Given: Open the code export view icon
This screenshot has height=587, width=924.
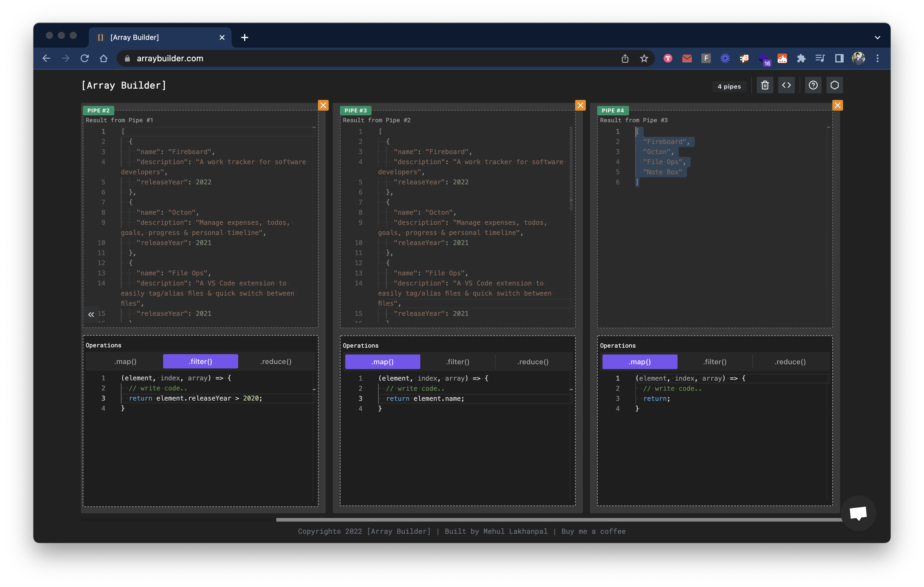Looking at the screenshot, I should coord(786,85).
